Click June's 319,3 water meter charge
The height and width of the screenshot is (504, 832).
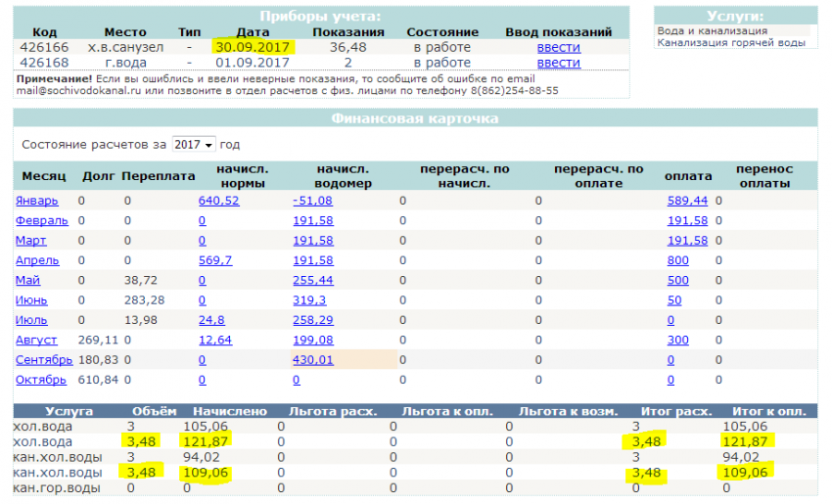[x=309, y=300]
